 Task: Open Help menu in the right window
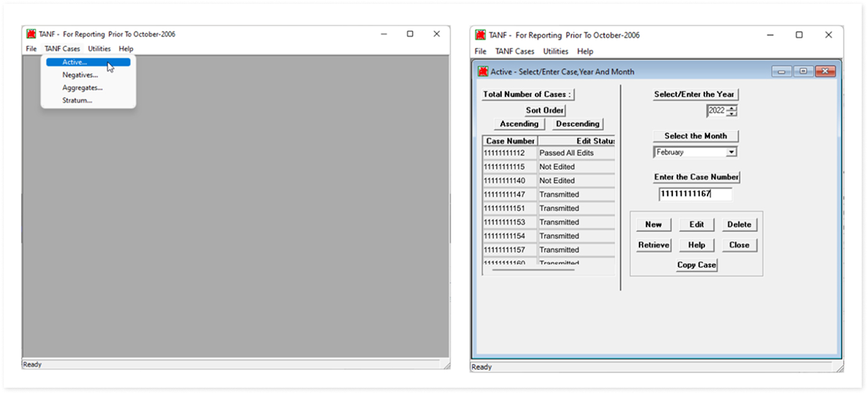[x=585, y=52]
